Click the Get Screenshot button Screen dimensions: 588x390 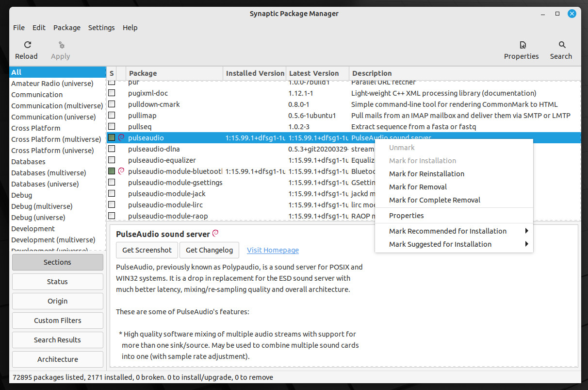pos(147,250)
